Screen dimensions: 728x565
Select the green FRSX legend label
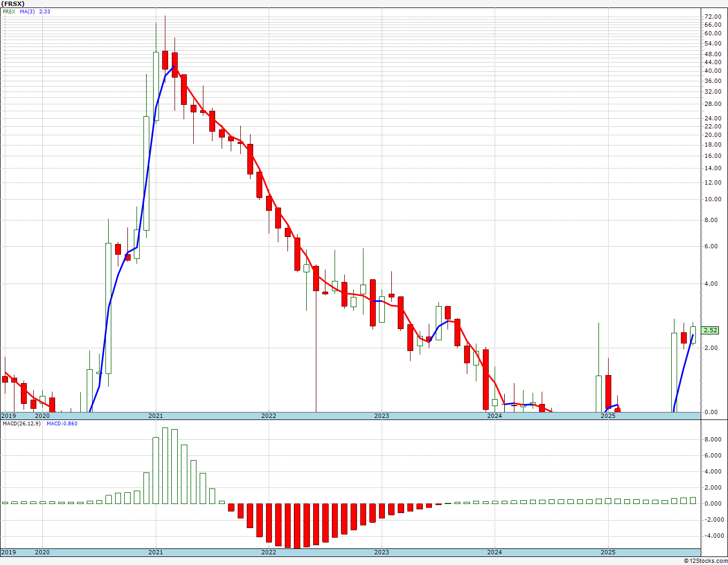tap(9, 11)
